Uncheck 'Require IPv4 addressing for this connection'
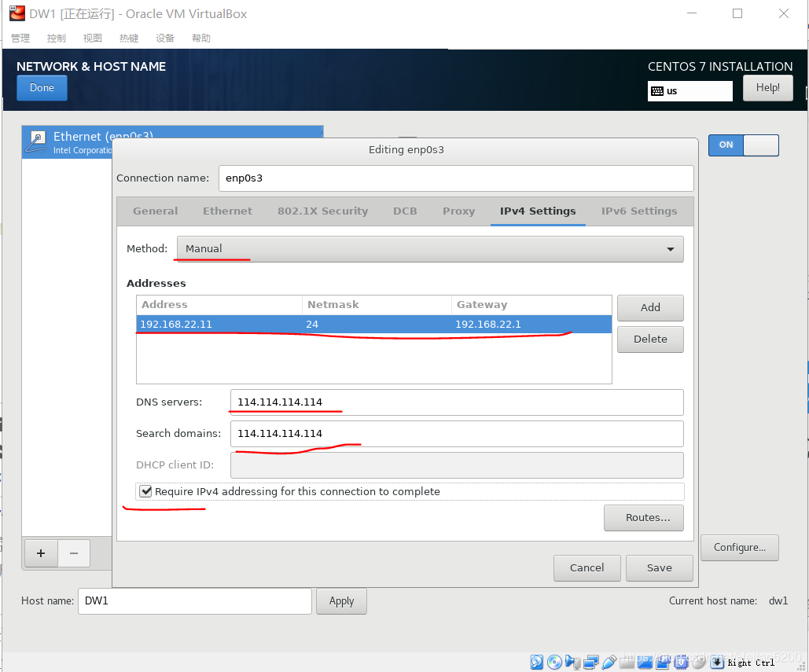 coord(146,491)
